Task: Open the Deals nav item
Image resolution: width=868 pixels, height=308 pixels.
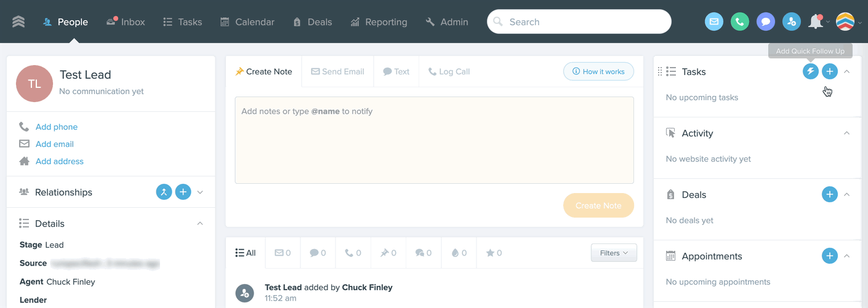Action: pyautogui.click(x=313, y=22)
